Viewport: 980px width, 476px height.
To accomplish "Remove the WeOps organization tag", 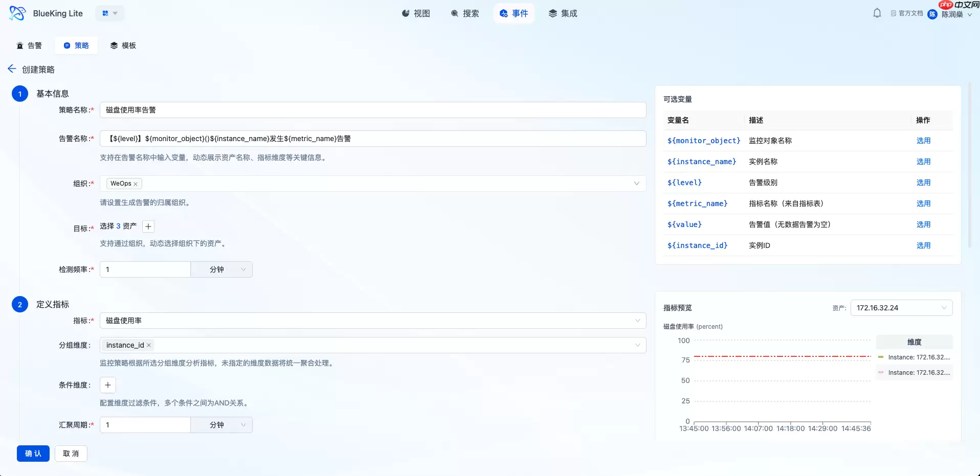I will point(136,184).
